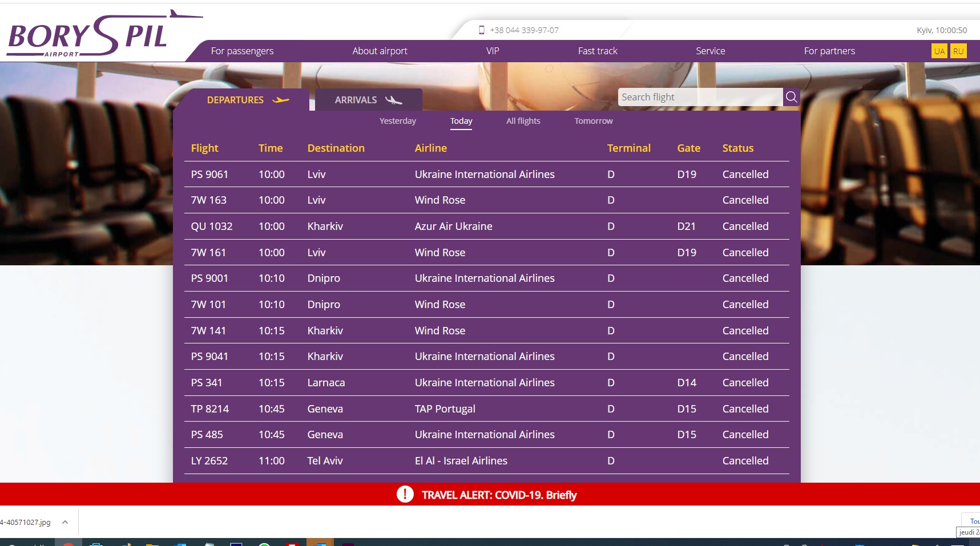Click the travel alert exclamation icon
Viewport: 980px width, 546px height.
pyautogui.click(x=405, y=494)
